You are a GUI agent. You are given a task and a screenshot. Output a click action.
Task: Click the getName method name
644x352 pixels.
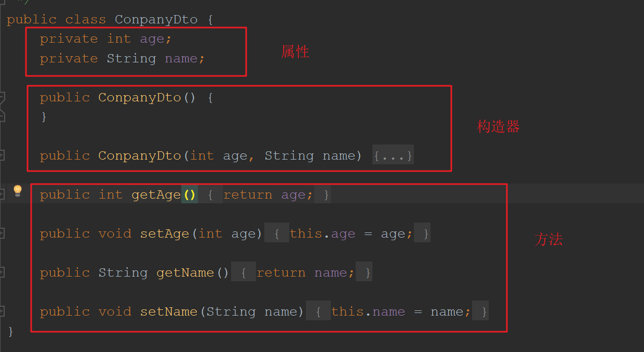(x=185, y=272)
